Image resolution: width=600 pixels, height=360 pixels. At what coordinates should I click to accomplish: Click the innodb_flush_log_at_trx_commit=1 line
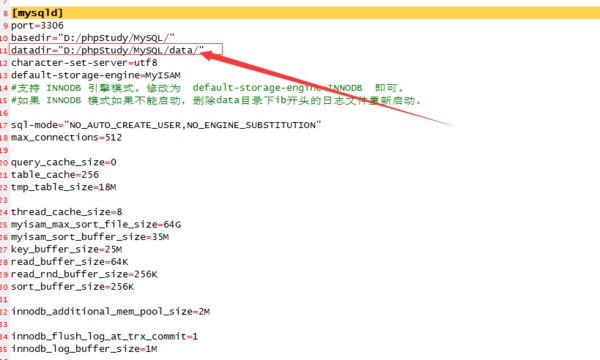point(104,337)
